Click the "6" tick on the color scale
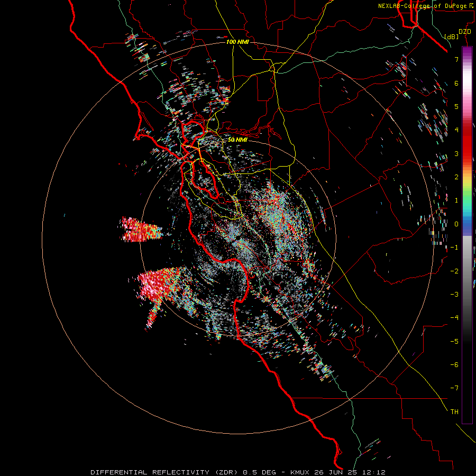The image size is (476, 476). (x=456, y=83)
